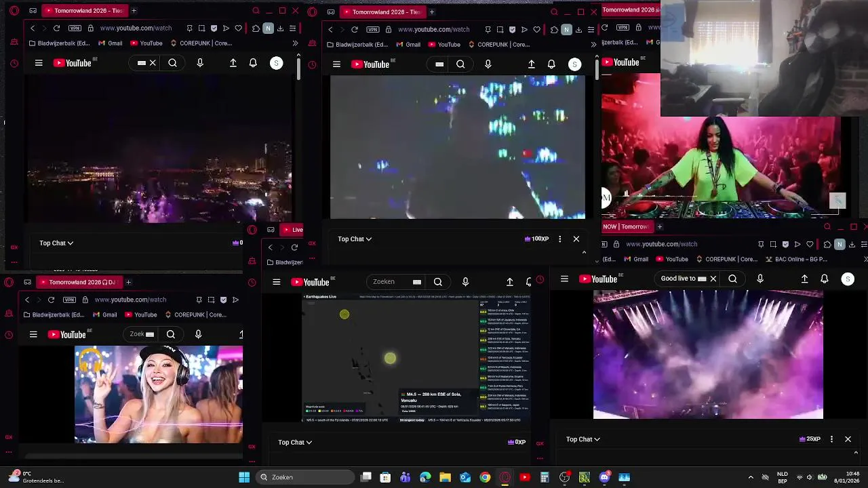Reload page in night-city video window
This screenshot has height=488, width=868.
coord(56,28)
